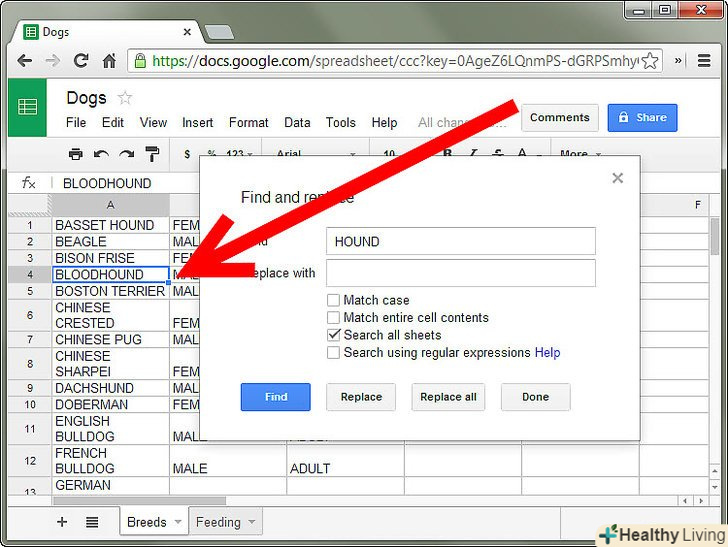Screen dimensions: 728x547
Task: Enable Search using regular expressions
Action: 333,352
